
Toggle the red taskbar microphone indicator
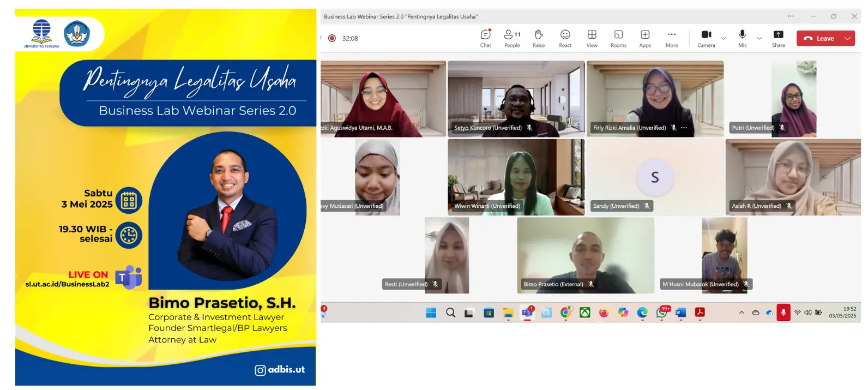pos(783,313)
